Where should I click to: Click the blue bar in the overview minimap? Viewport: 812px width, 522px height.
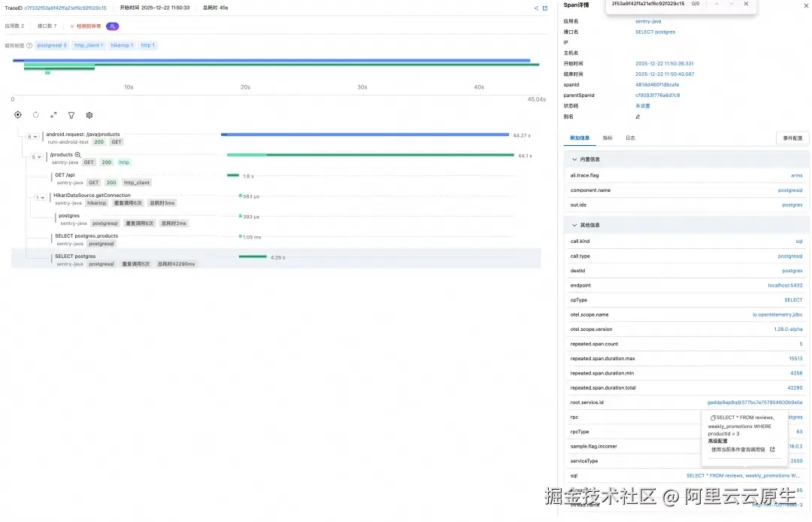[x=271, y=61]
